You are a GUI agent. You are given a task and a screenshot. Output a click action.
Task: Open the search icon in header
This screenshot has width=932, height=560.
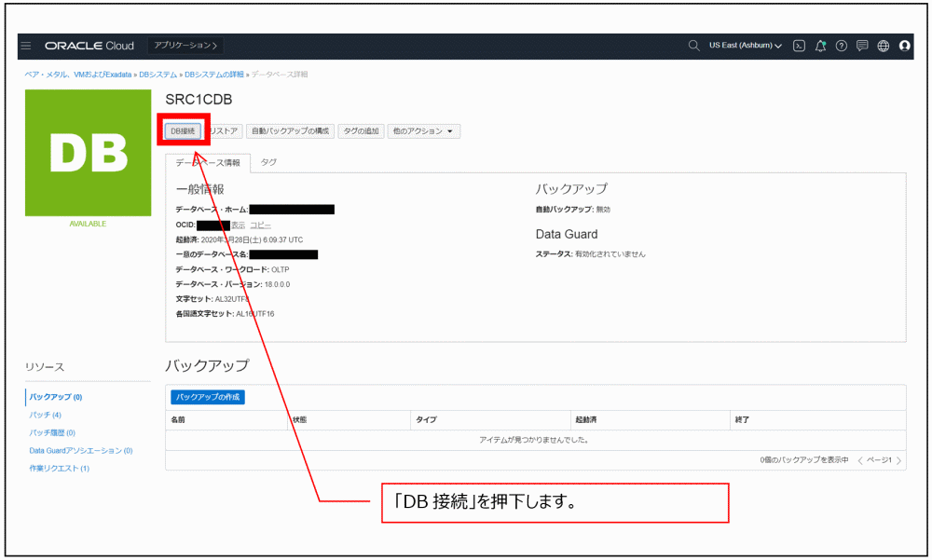pos(693,46)
